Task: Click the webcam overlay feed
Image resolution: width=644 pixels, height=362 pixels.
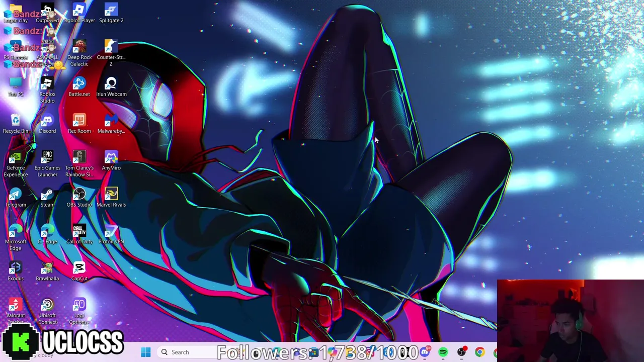Action: (570, 320)
